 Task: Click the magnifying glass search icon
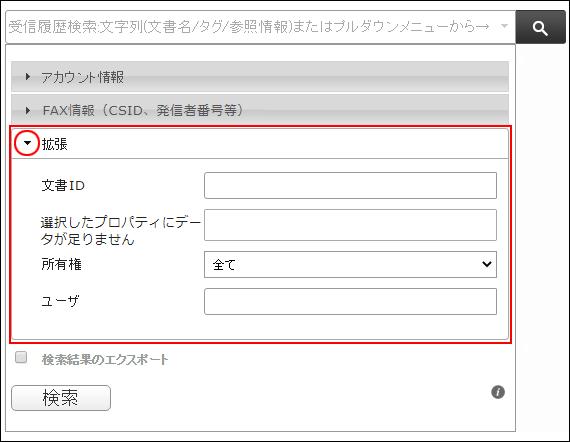click(x=540, y=27)
